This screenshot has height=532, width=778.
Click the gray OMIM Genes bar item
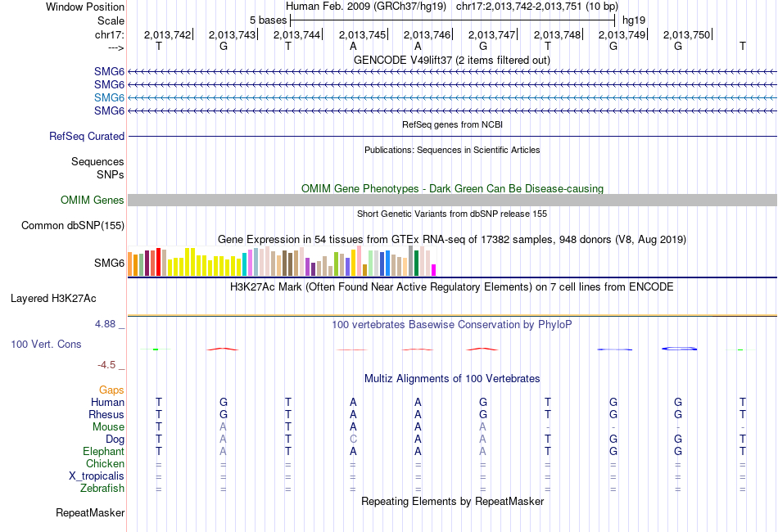pos(452,200)
